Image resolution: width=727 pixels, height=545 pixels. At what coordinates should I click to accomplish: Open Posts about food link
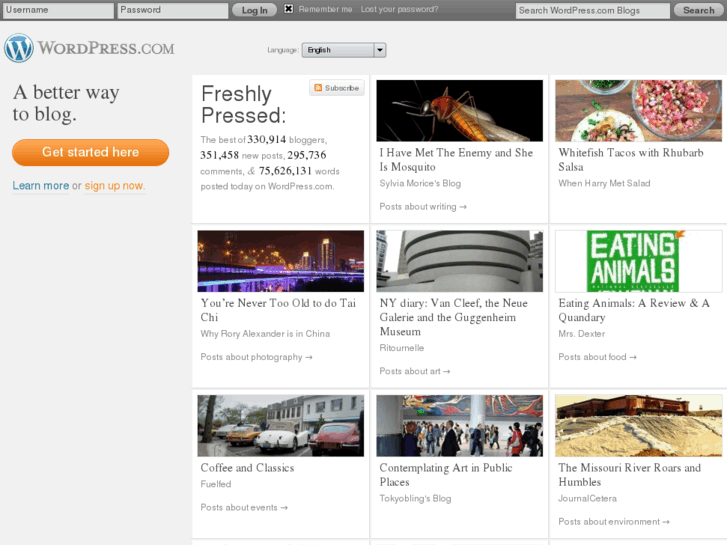click(x=597, y=357)
